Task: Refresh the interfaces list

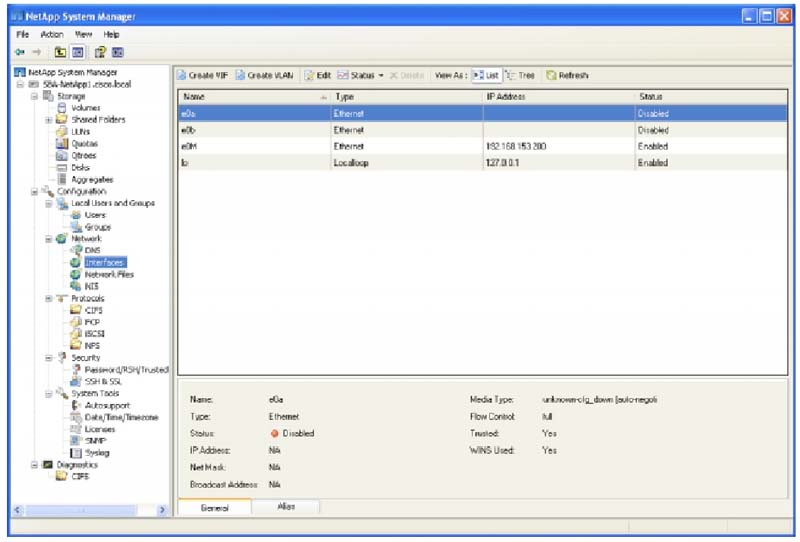Action: point(567,75)
